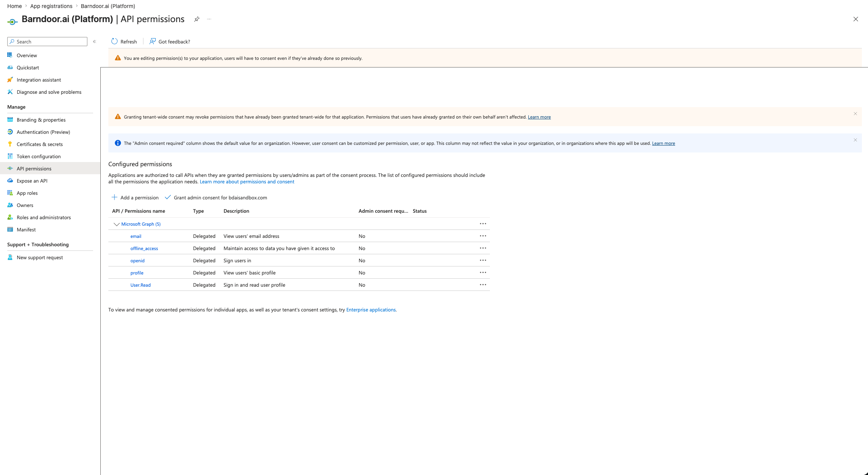Dismiss the tenant-wide consent warning banner
Image resolution: width=868 pixels, height=475 pixels.
point(855,114)
